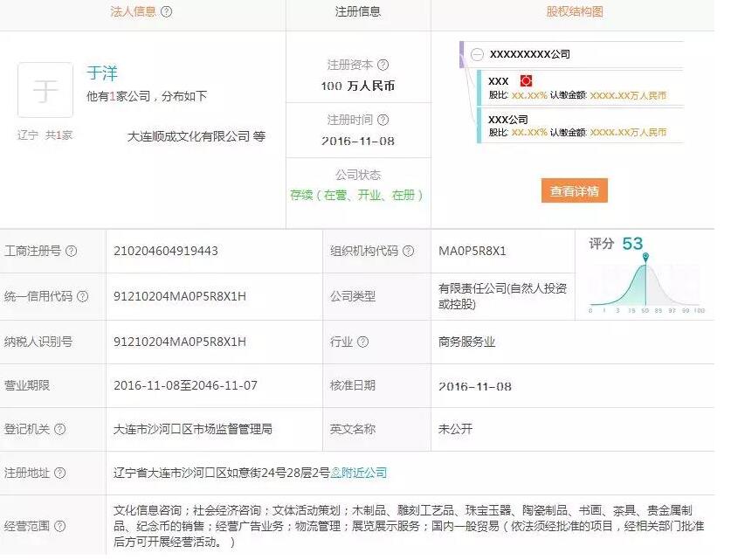
Task: Click question mark next to 注册时间
Action: tap(383, 120)
